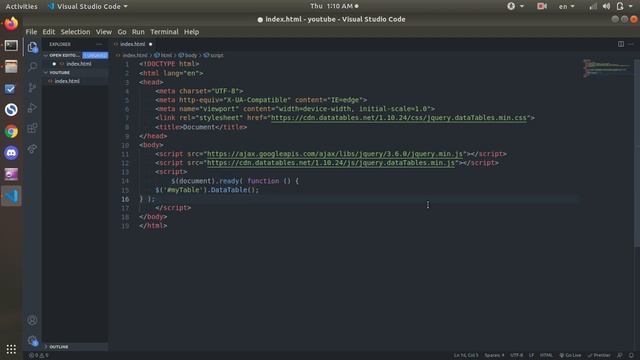The width and height of the screenshot is (640, 360).
Task: Open the Source Control view
Action: click(x=33, y=87)
